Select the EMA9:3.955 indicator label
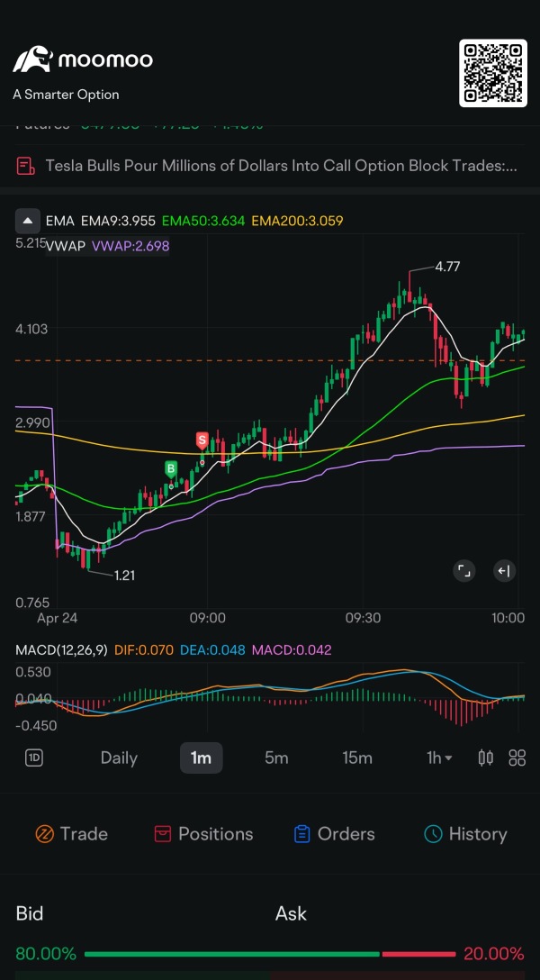 [x=119, y=221]
